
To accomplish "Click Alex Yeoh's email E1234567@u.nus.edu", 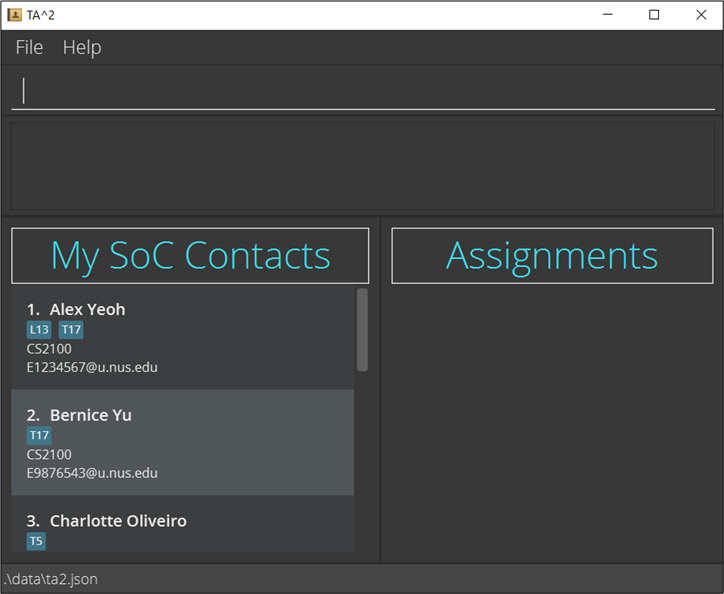I will (x=92, y=367).
